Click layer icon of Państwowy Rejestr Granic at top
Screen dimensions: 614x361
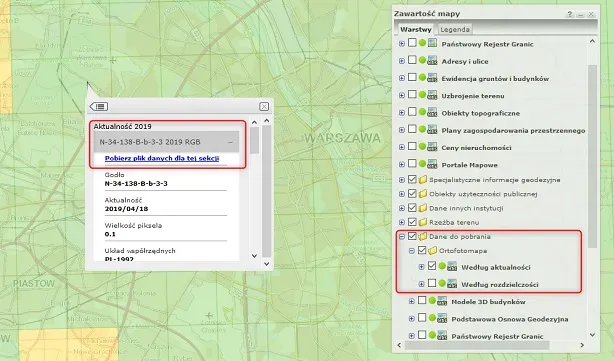click(432, 43)
